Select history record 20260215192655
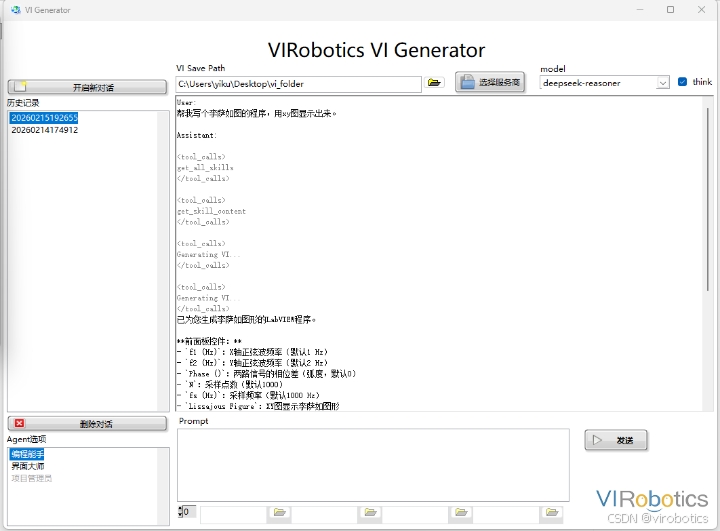The image size is (720, 531). pos(45,118)
